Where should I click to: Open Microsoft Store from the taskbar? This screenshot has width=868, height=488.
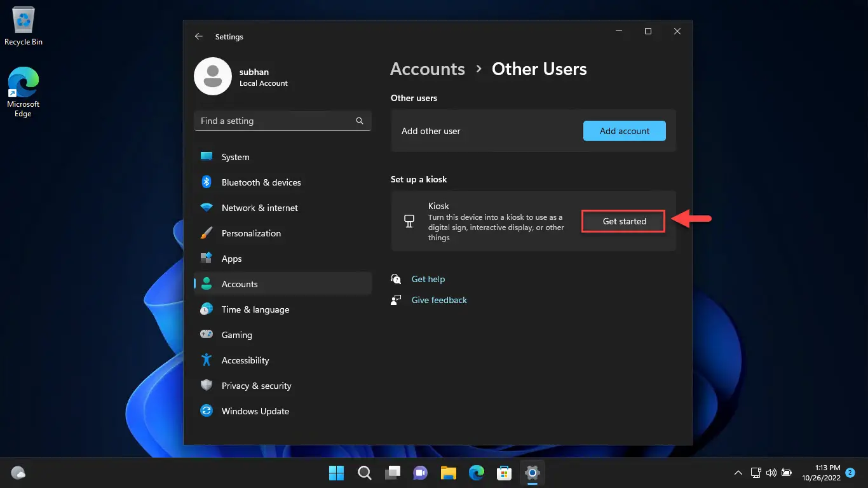(505, 473)
